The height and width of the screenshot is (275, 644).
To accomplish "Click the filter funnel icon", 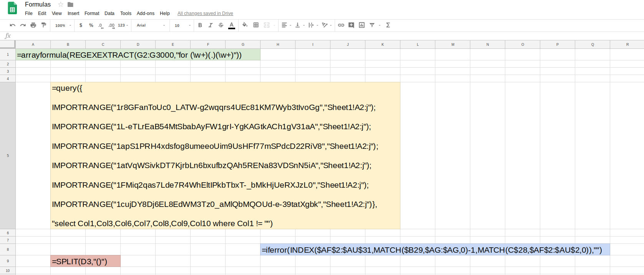I will click(x=372, y=25).
